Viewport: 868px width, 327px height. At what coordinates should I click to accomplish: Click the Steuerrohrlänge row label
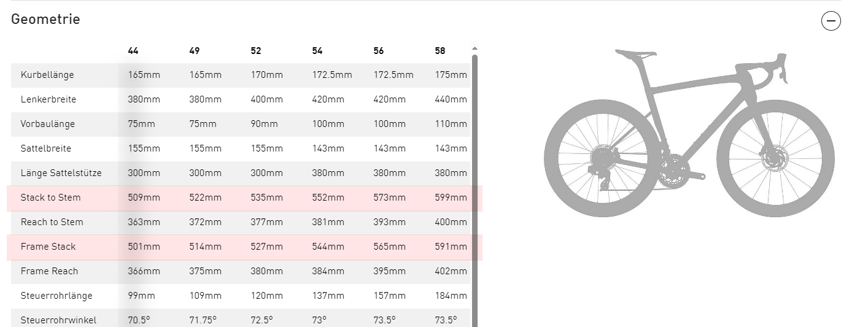[x=56, y=296]
